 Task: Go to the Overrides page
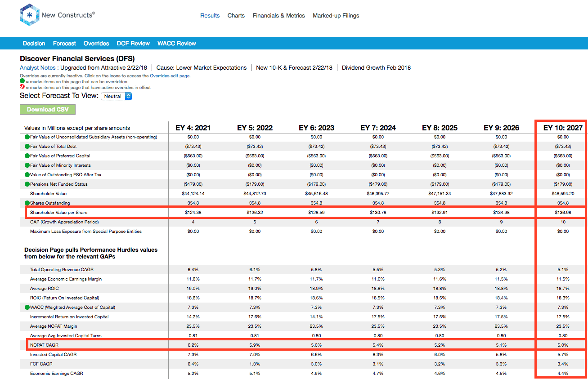96,44
